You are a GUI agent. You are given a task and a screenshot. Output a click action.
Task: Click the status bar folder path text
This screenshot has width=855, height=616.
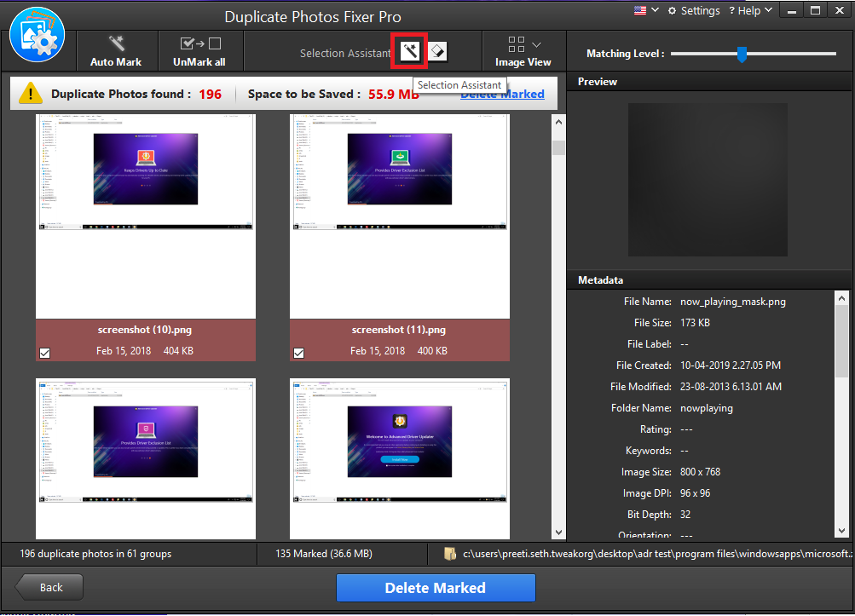point(656,554)
